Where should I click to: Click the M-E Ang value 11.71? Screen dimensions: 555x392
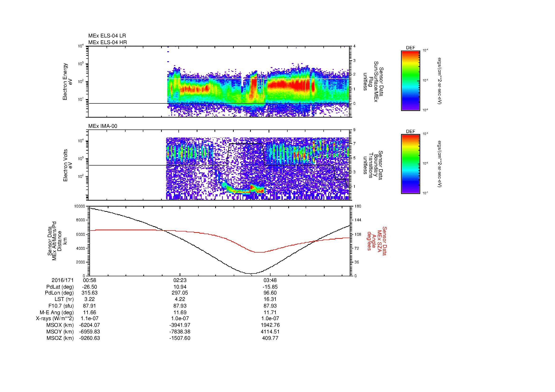[270, 312]
